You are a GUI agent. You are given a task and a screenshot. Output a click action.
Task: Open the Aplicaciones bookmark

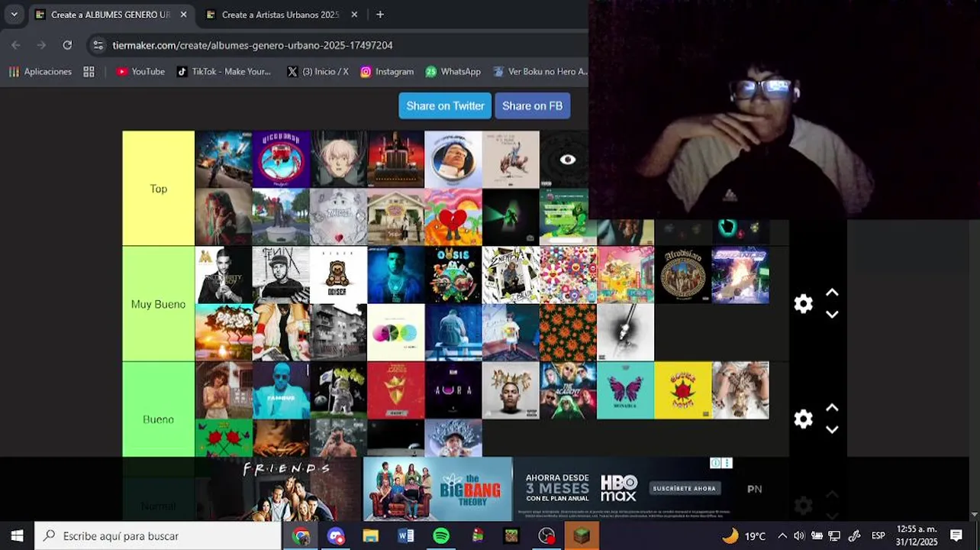(x=40, y=71)
